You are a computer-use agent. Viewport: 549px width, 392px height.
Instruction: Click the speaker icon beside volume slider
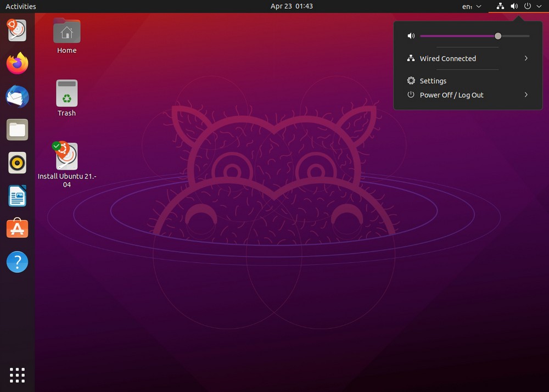(x=411, y=36)
